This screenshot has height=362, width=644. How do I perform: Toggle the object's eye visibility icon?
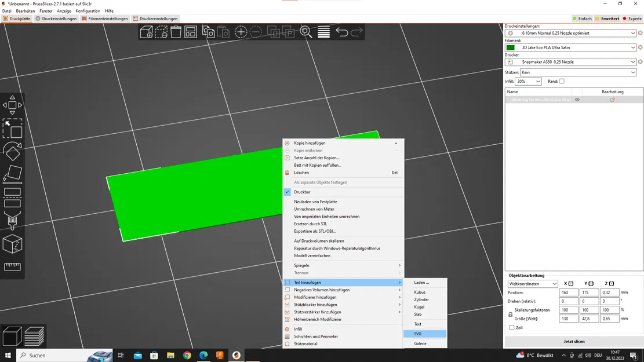point(577,100)
